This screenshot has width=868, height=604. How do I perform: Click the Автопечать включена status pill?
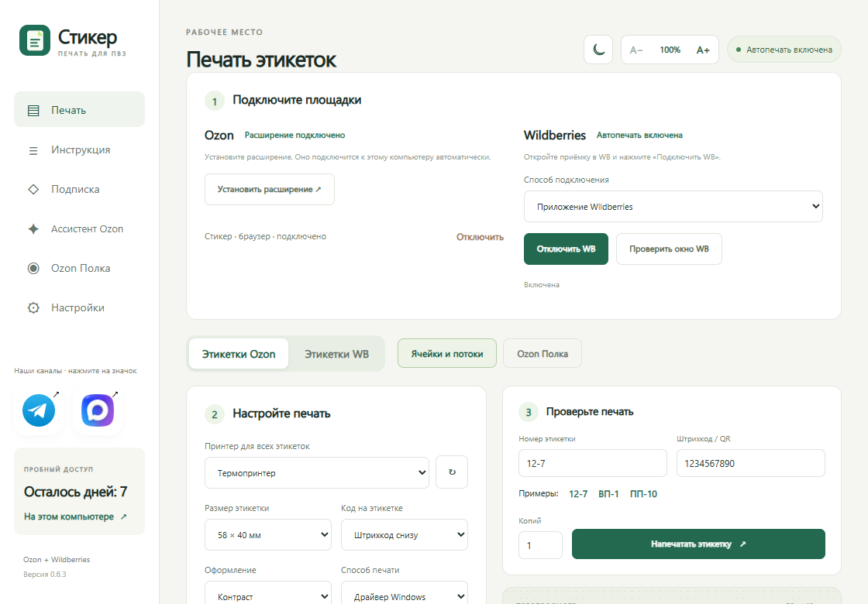click(x=784, y=50)
